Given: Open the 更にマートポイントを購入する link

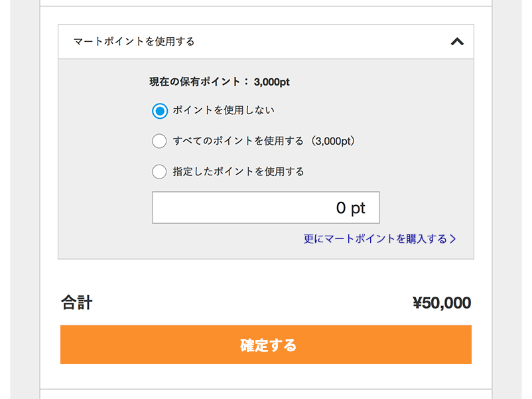Looking at the screenshot, I should point(375,239).
